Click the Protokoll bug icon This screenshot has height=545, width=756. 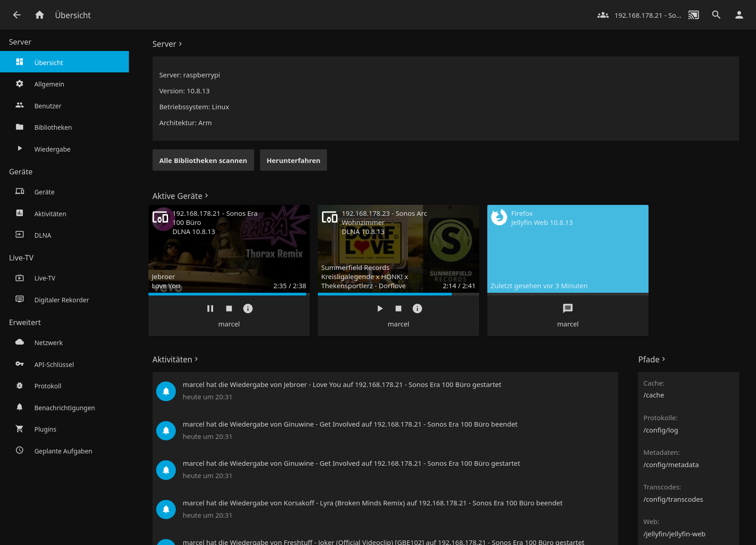pos(20,385)
